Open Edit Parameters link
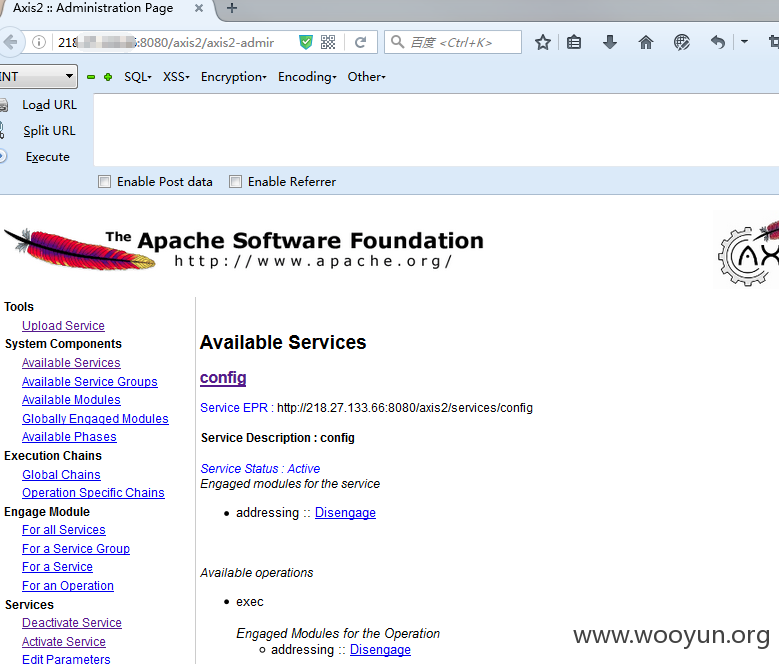The width and height of the screenshot is (779, 664). tap(66, 659)
